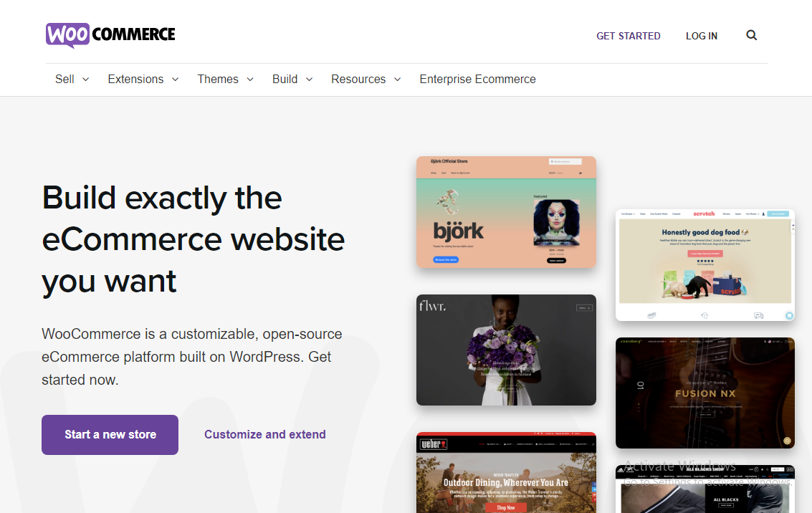Open search with the magnifier icon

tap(751, 35)
